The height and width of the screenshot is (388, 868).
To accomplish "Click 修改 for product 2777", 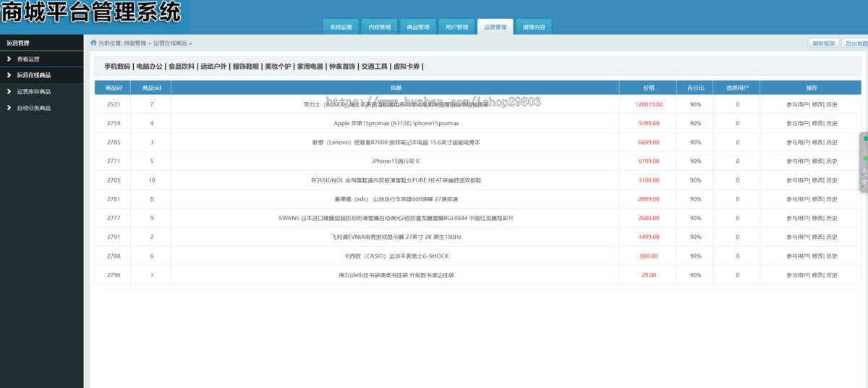I will [x=817, y=218].
